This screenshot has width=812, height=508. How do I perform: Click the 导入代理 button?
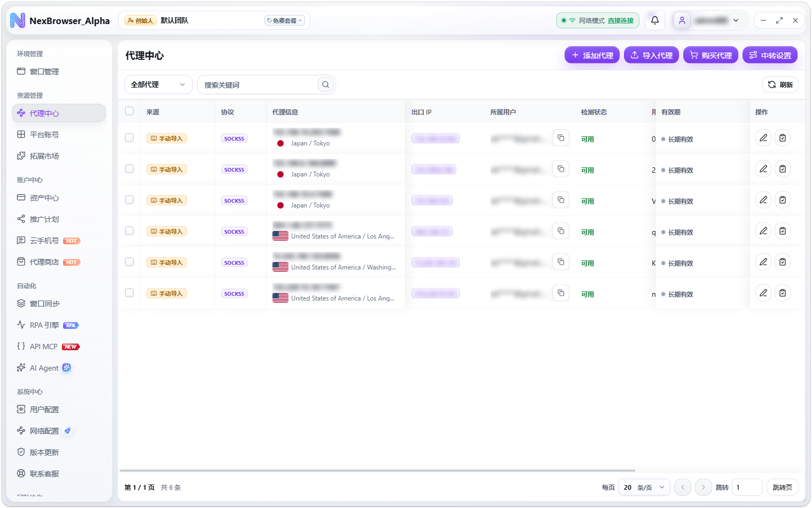pyautogui.click(x=652, y=55)
